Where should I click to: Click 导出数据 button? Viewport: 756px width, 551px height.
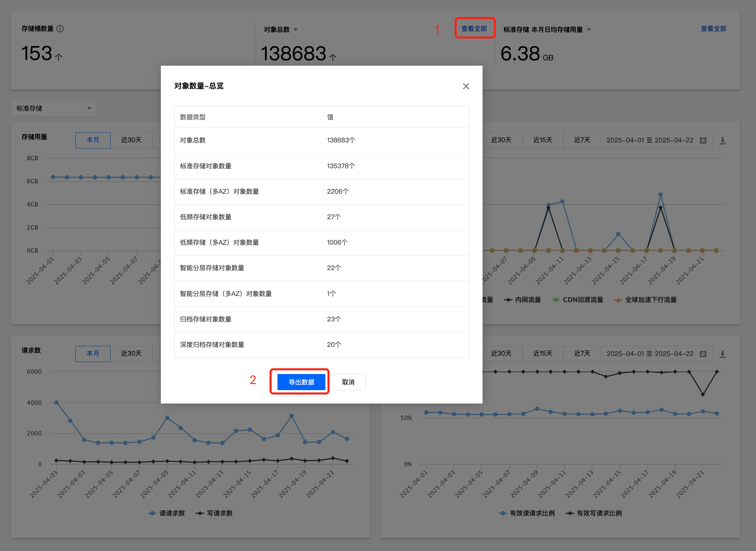tap(301, 382)
